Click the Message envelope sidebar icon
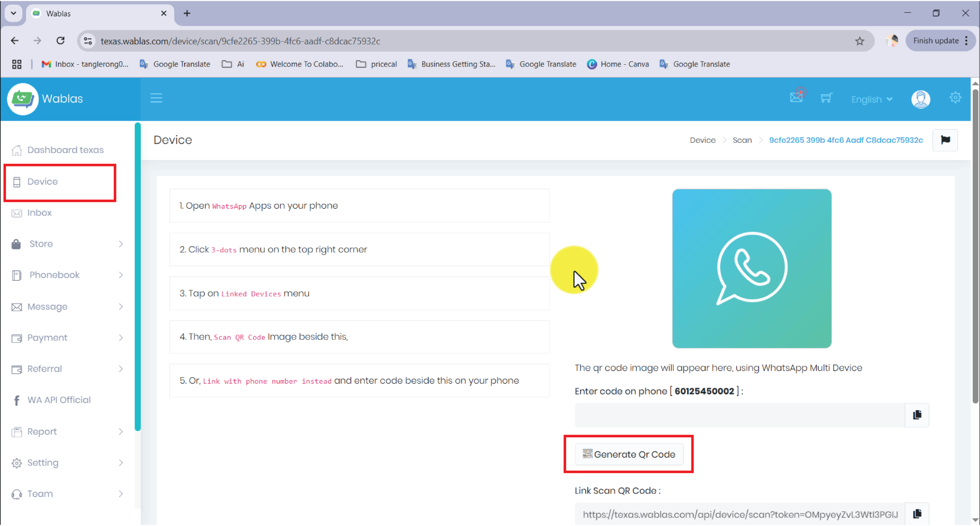Screen dimensions: 980x526 click(x=16, y=307)
